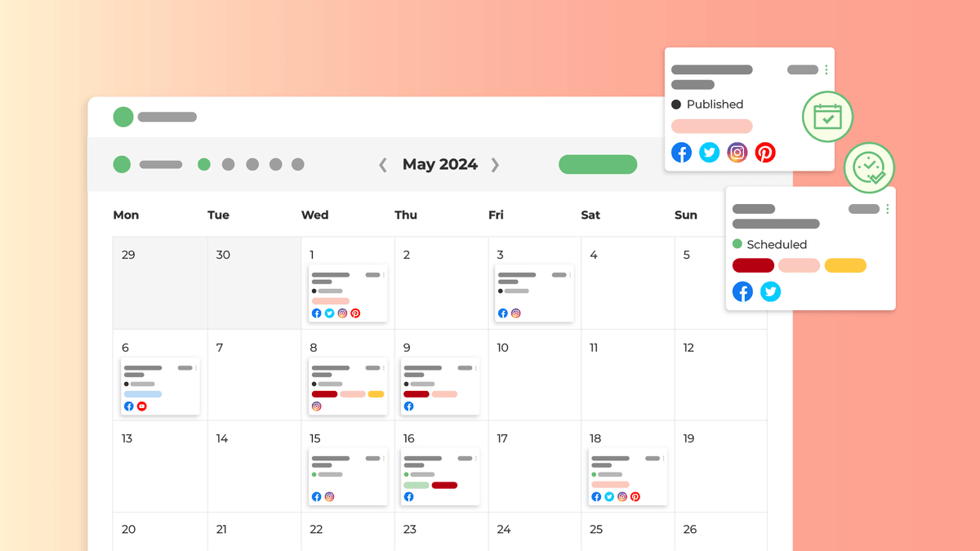Select the last grey dot in toolbar
This screenshot has width=980, height=551.
298,164
